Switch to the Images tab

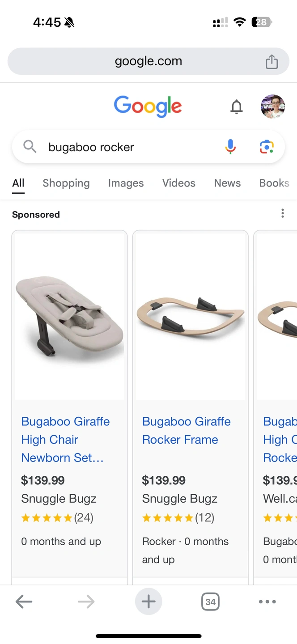[126, 183]
